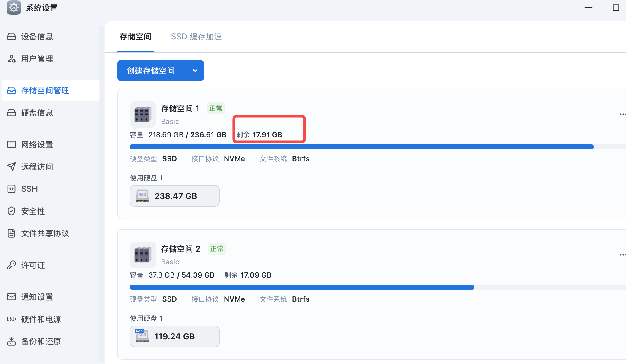Select the 存储空间 tab
The height and width of the screenshot is (364, 626).
(x=135, y=37)
